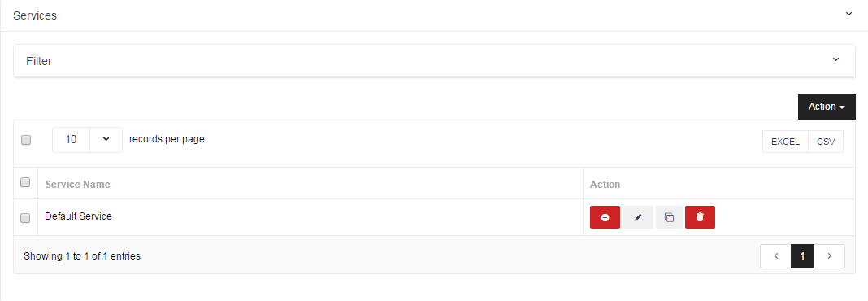Click the Default Service name text

tap(78, 216)
